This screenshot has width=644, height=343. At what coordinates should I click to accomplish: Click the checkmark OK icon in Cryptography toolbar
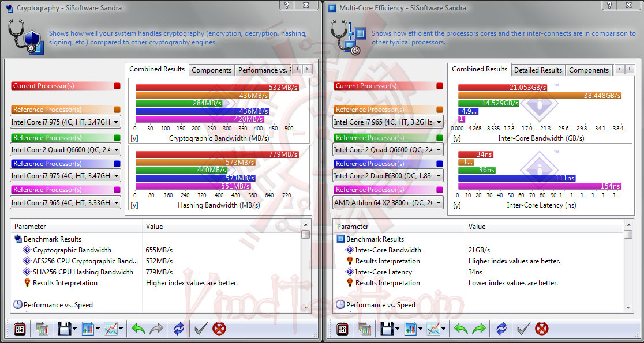click(x=201, y=329)
